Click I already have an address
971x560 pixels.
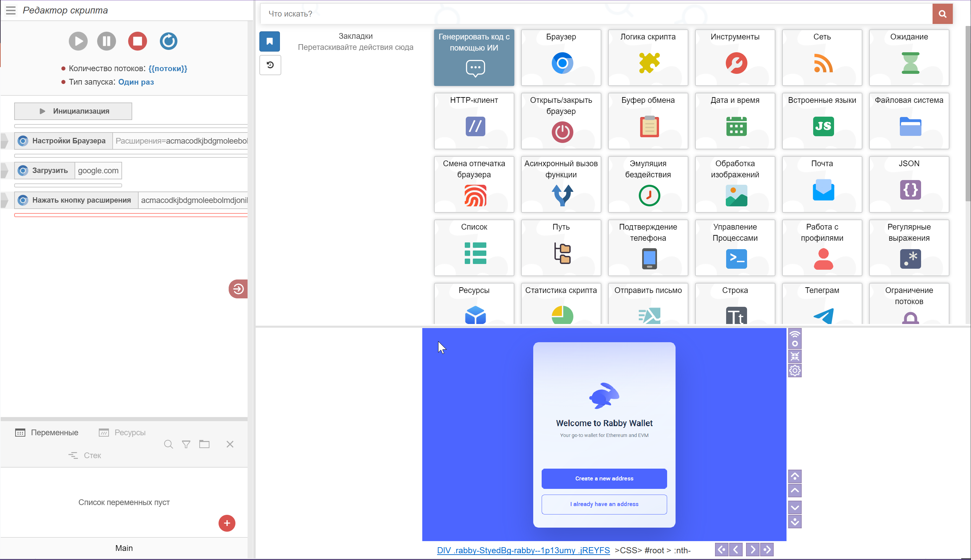point(604,504)
